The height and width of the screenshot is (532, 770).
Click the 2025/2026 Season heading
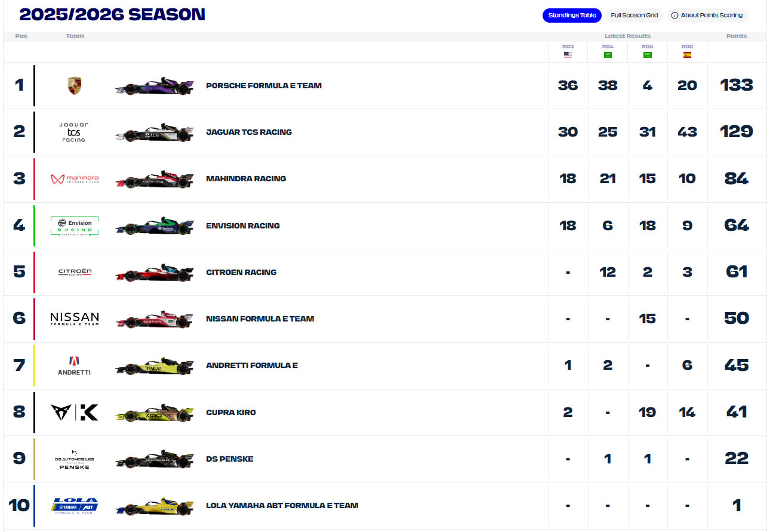click(x=112, y=15)
